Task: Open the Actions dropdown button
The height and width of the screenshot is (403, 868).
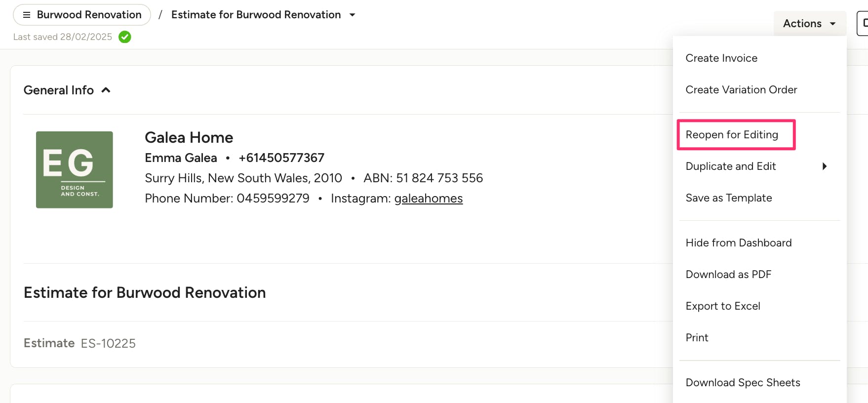Action: (x=809, y=24)
